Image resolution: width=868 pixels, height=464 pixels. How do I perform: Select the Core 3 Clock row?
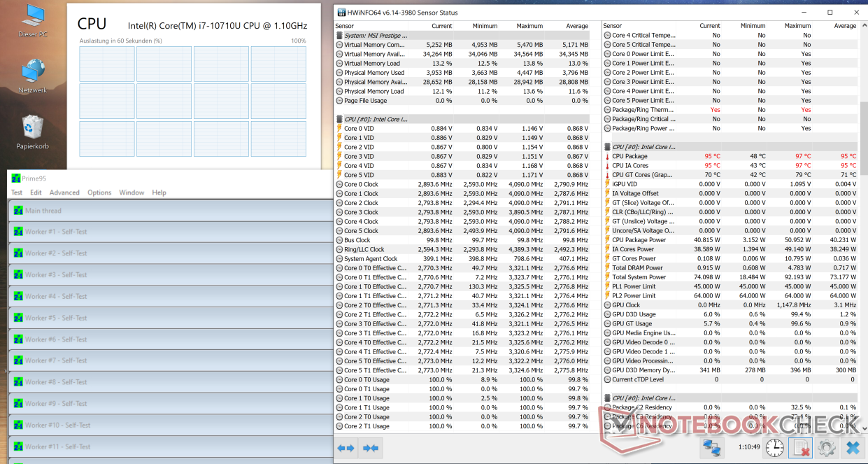pyautogui.click(x=463, y=212)
